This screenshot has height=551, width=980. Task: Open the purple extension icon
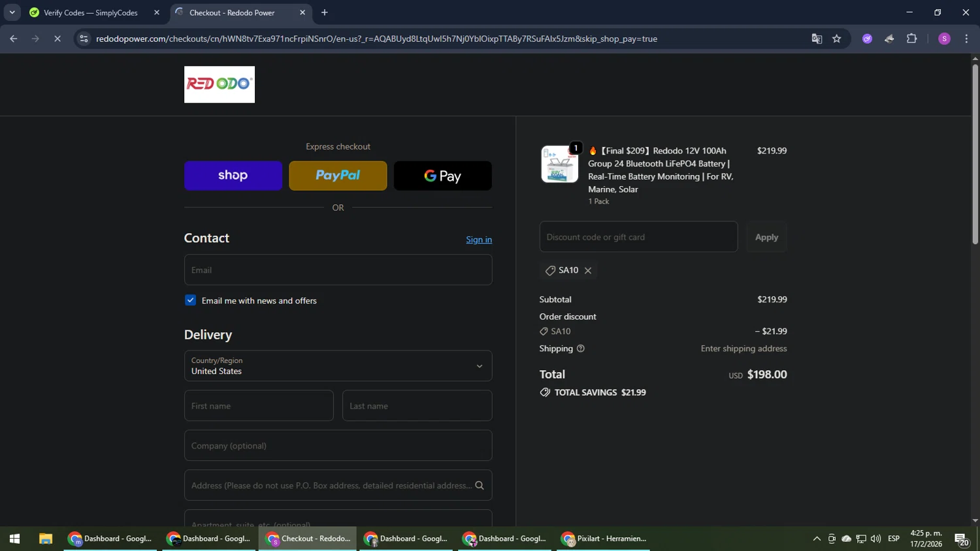click(x=867, y=39)
